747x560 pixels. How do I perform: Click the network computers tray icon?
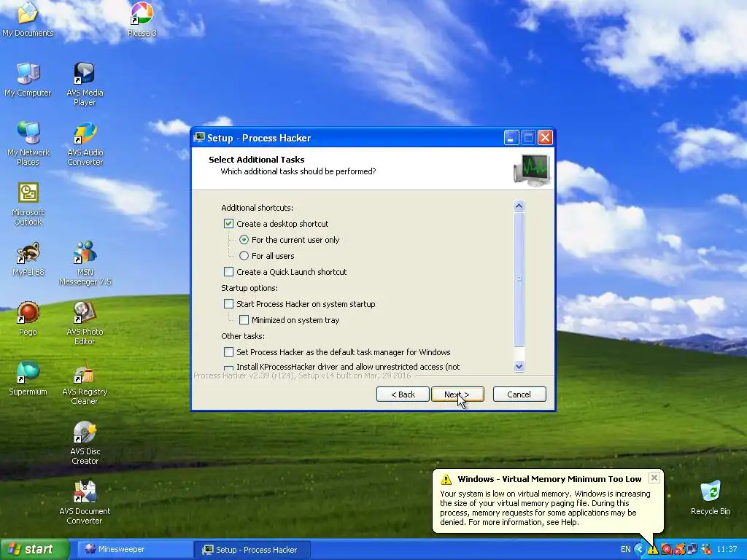pyautogui.click(x=692, y=550)
